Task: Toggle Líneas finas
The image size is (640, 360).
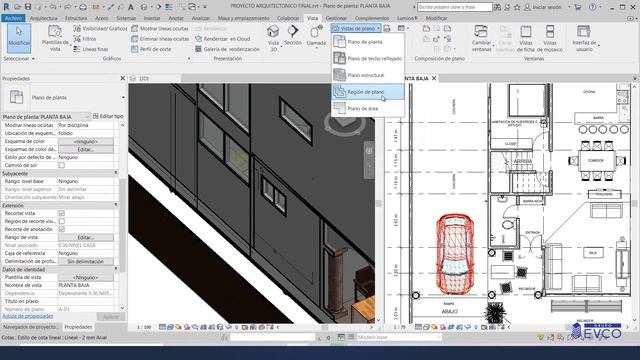Action: pyautogui.click(x=91, y=49)
